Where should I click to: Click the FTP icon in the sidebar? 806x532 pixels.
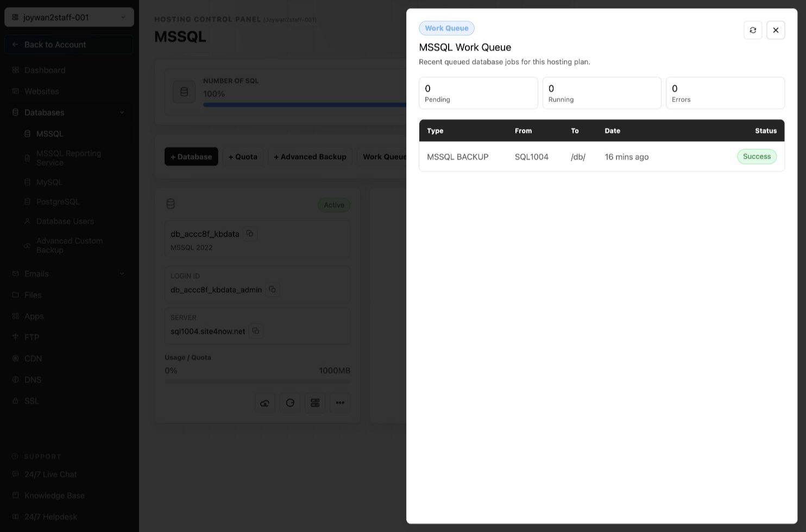(x=15, y=337)
